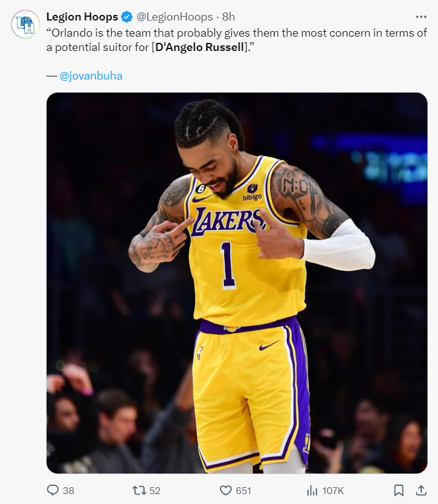Click the 107K views count
The width and height of the screenshot is (438, 504).
tap(333, 491)
